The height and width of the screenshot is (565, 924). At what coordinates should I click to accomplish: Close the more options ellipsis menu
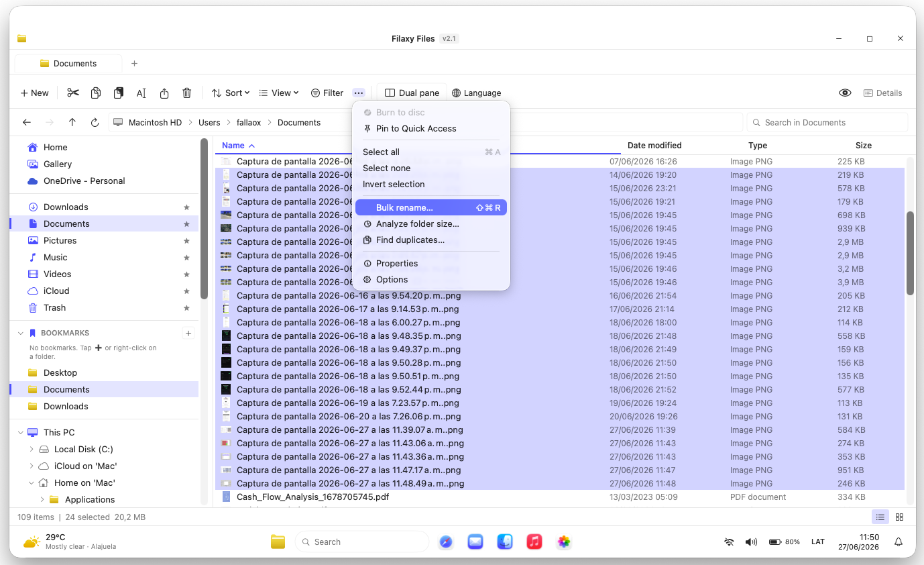tap(359, 93)
